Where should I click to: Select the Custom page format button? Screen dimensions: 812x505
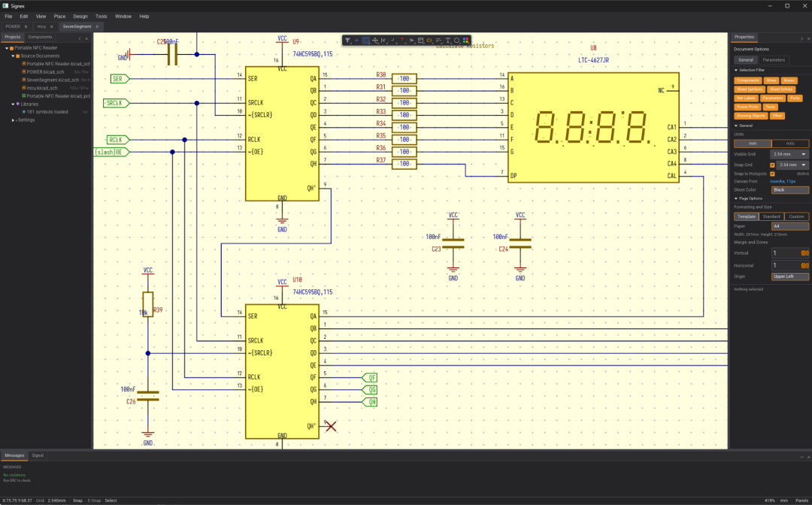point(796,216)
